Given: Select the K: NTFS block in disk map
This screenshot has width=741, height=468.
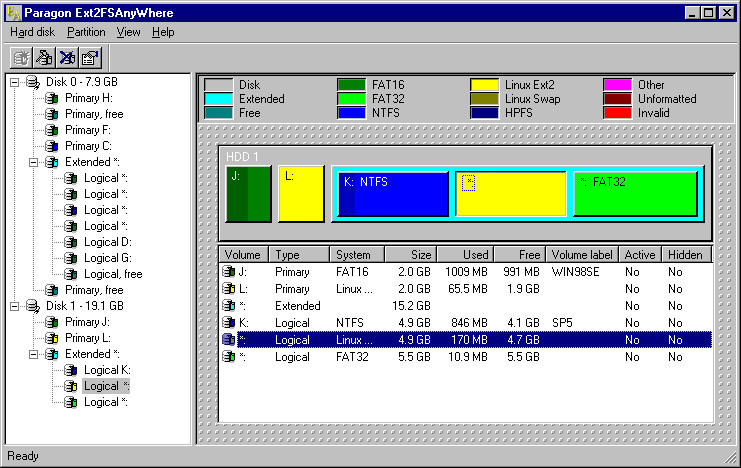Looking at the screenshot, I should click(393, 194).
